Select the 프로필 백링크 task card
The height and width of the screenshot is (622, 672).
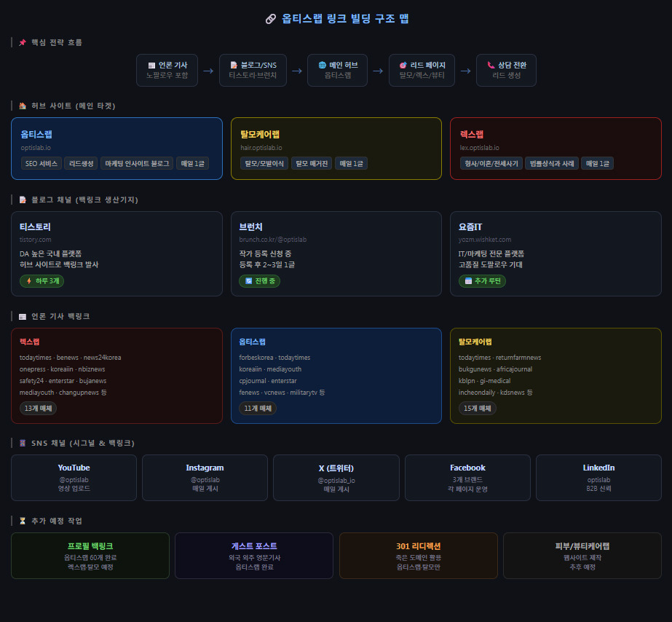(x=90, y=556)
